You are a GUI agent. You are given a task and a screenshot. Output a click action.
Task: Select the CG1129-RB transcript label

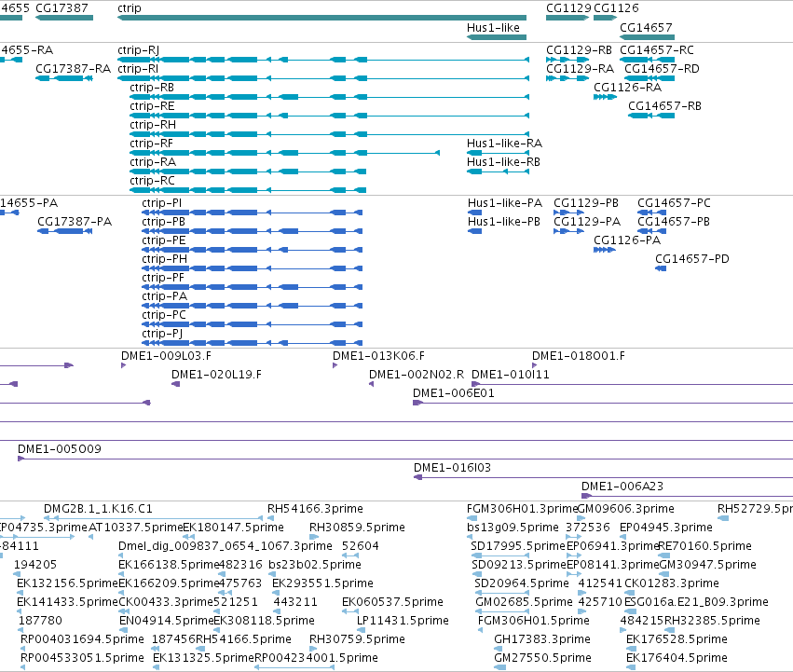(579, 50)
